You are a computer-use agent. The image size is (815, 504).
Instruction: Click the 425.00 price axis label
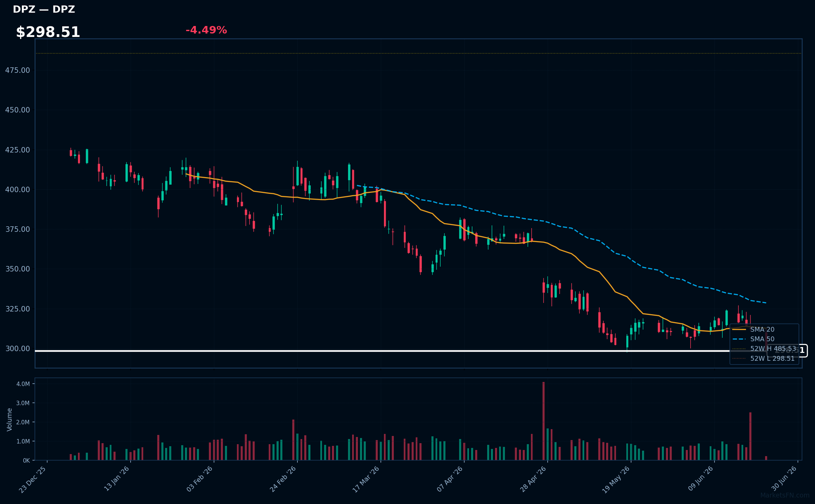[17, 150]
